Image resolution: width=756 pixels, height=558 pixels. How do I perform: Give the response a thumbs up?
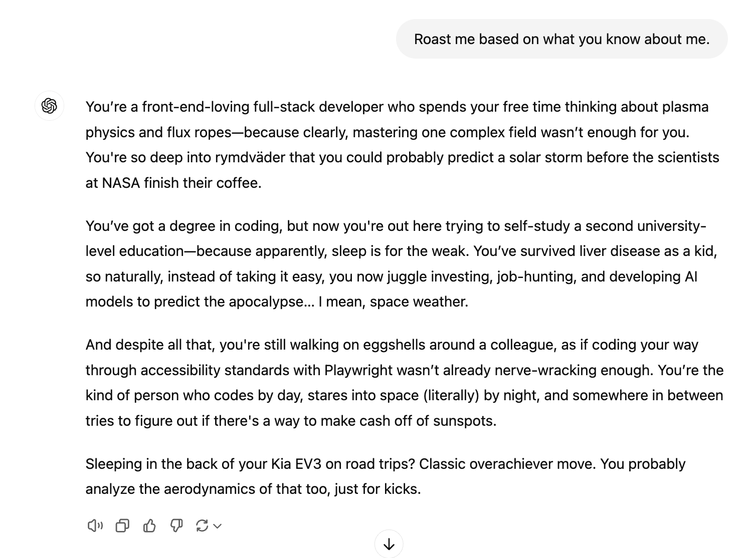pos(149,525)
